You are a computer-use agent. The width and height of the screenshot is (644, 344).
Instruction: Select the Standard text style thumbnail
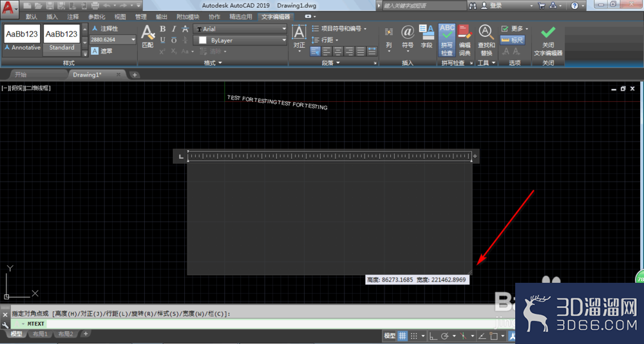(62, 38)
